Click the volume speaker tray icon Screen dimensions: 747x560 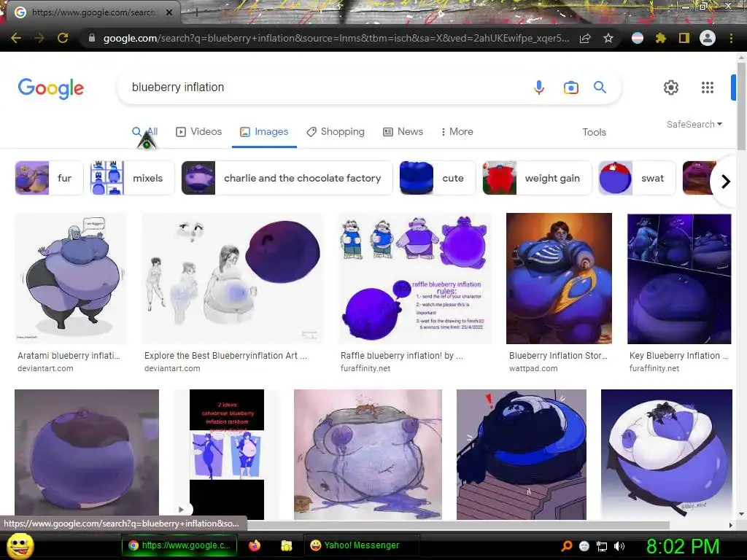(619, 546)
